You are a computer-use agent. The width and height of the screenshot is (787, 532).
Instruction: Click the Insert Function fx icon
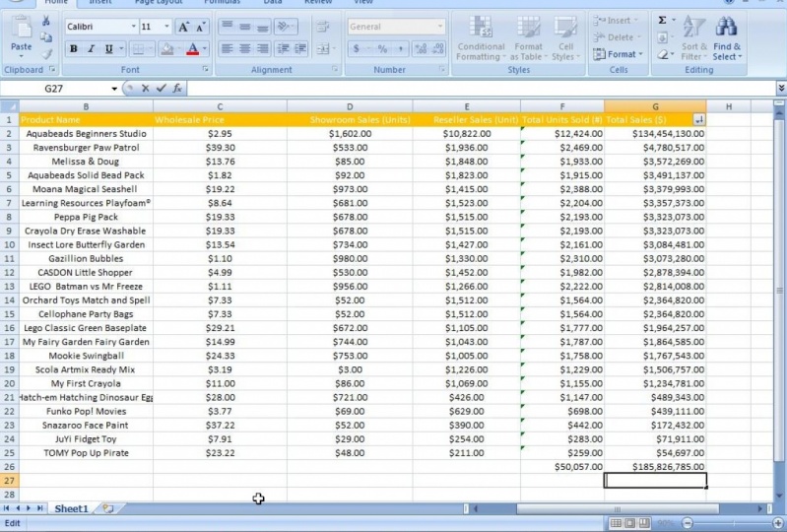(177, 89)
